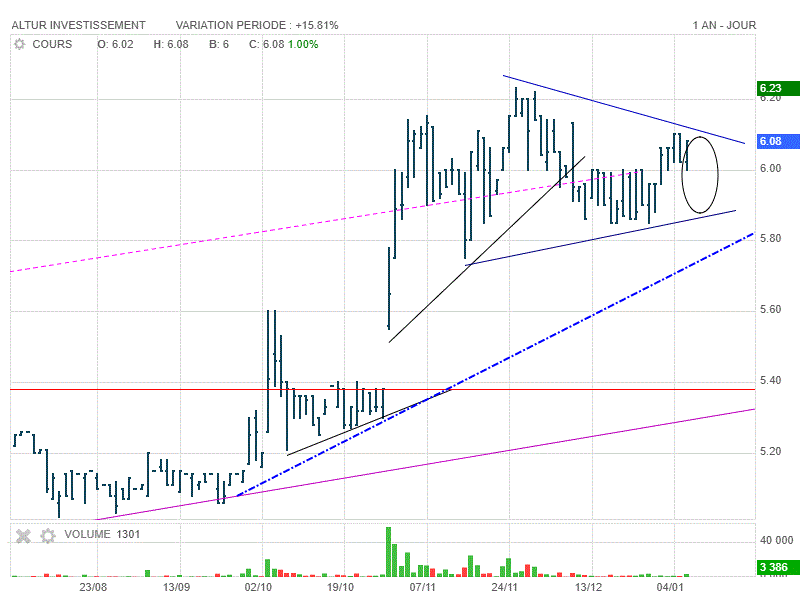Click the 23/08 date label

[93, 587]
